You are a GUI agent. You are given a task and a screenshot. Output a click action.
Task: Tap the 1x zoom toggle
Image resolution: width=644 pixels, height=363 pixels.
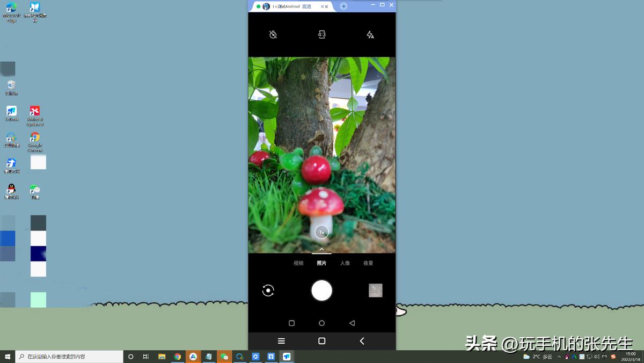coord(321,232)
